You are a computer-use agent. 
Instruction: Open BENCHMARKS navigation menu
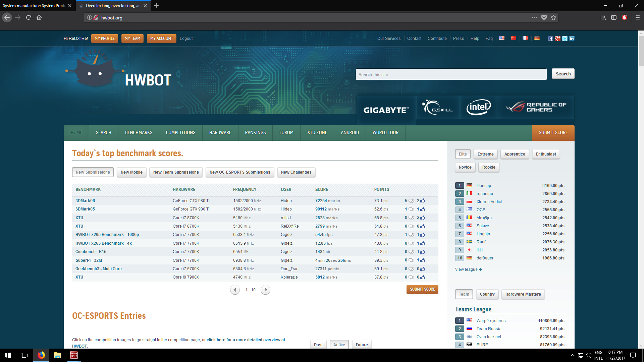139,133
